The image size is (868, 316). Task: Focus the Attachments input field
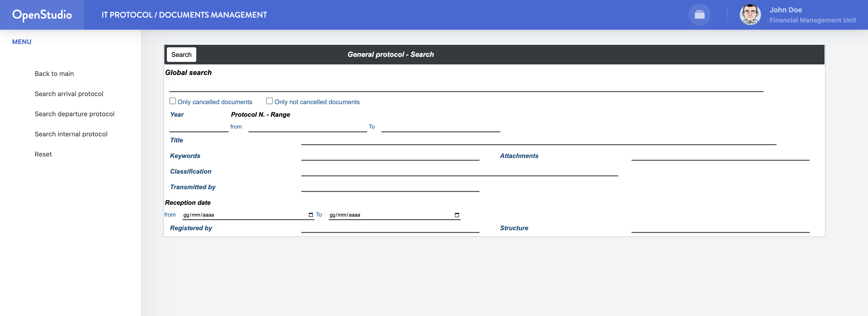click(720, 155)
